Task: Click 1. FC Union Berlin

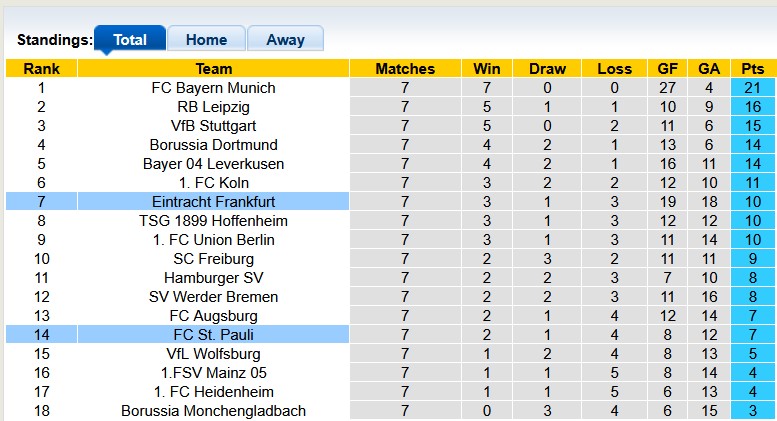Action: pyautogui.click(x=213, y=240)
